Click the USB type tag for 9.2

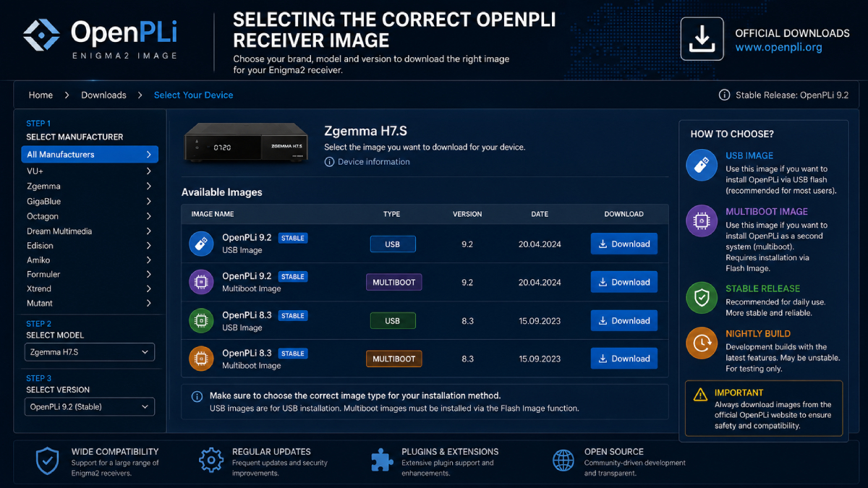click(x=393, y=244)
